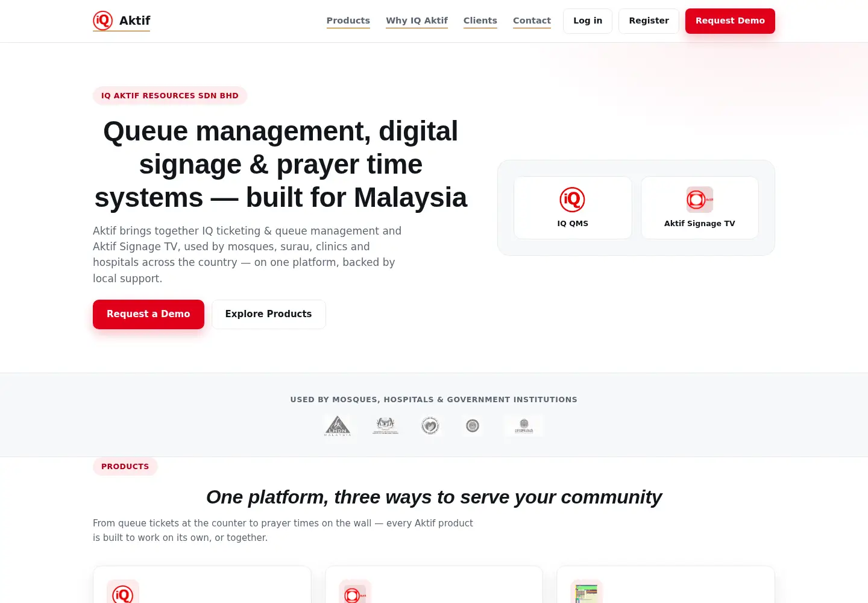Click the iQ logo in the header

(103, 21)
